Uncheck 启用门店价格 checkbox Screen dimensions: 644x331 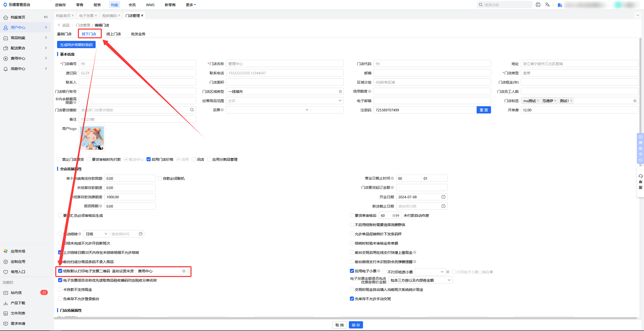click(149, 159)
